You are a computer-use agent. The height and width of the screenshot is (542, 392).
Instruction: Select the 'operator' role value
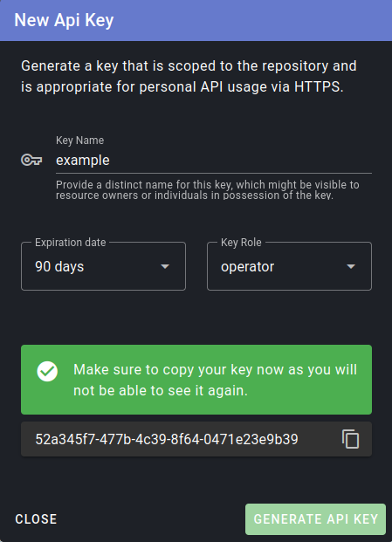pyautogui.click(x=247, y=266)
